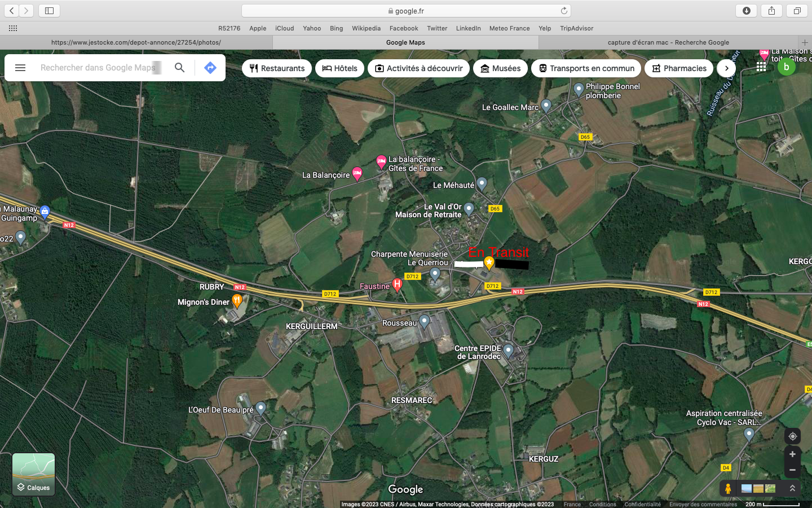Viewport: 812px width, 508px height.
Task: Switch to capture d'écran mac tab
Action: pyautogui.click(x=668, y=42)
